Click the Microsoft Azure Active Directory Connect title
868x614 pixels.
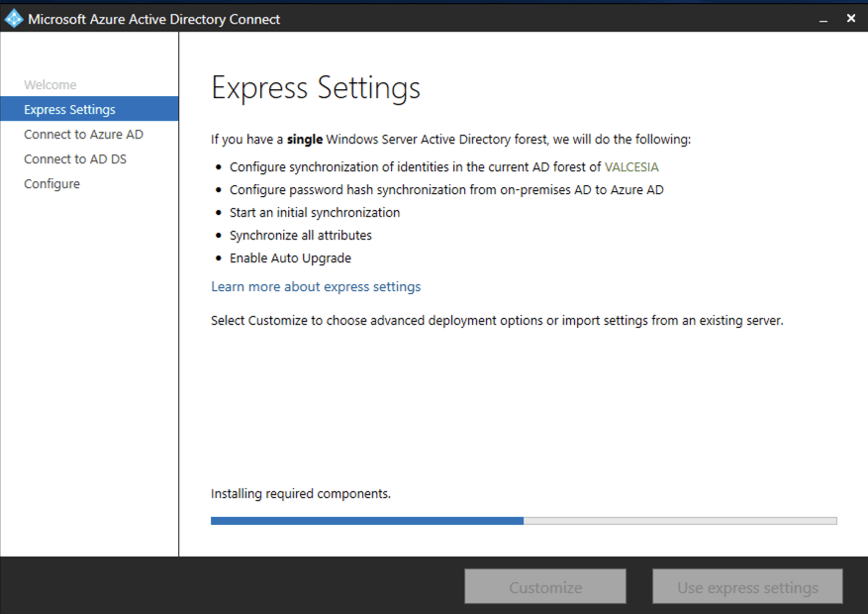click(153, 19)
